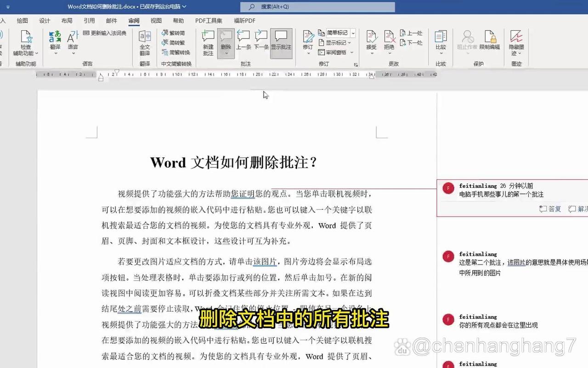This screenshot has height=368, width=588.
Task: Go to next comment with 下一条
Action: click(x=261, y=40)
